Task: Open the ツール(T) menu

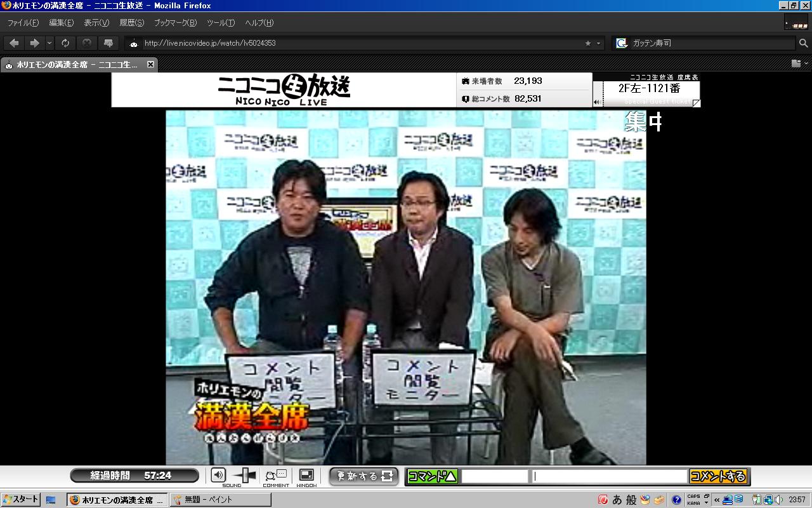Action: tap(221, 23)
